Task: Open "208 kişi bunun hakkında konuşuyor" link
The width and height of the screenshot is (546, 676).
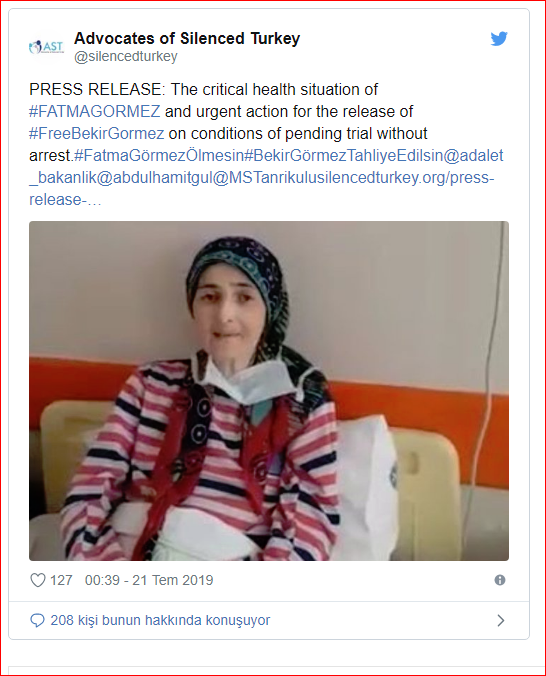Action: pyautogui.click(x=160, y=620)
